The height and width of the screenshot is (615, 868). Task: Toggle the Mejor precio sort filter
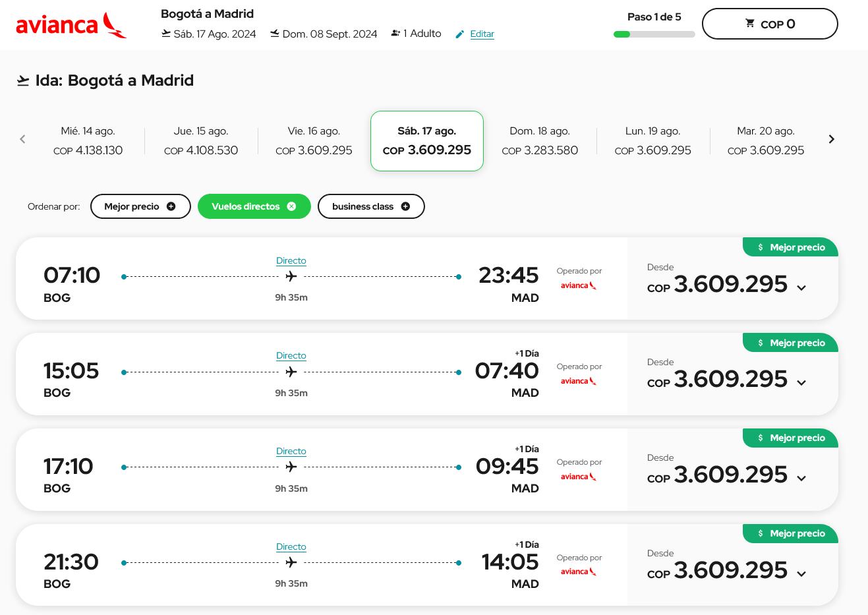[132, 206]
